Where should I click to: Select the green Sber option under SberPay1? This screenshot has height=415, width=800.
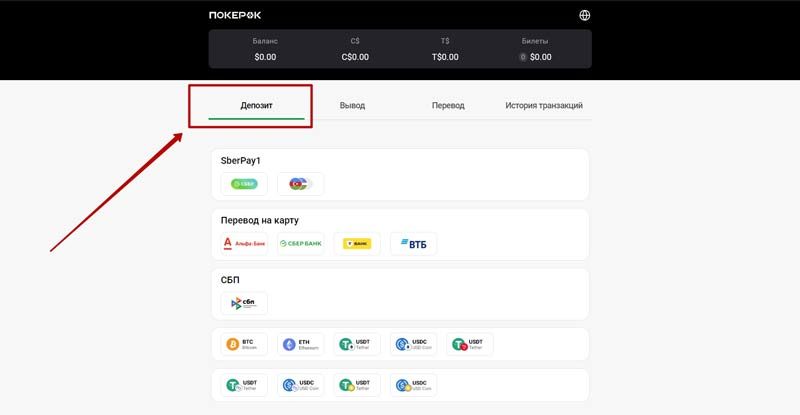click(244, 184)
